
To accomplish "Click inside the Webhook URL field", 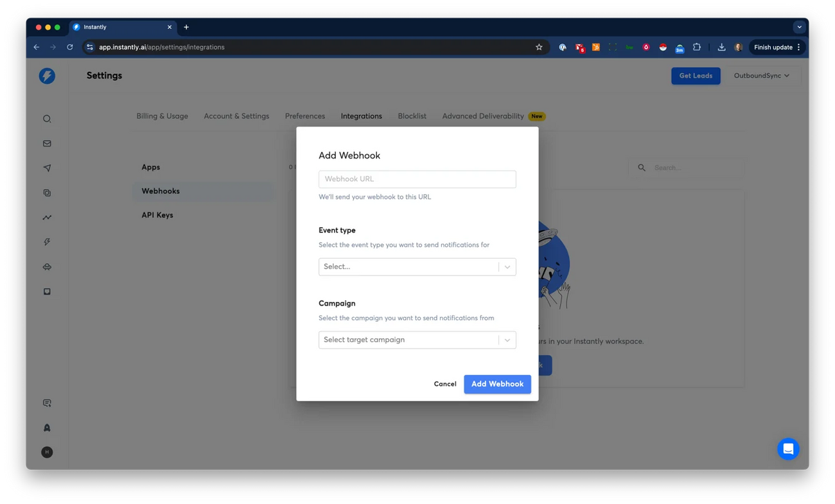I will pos(417,178).
